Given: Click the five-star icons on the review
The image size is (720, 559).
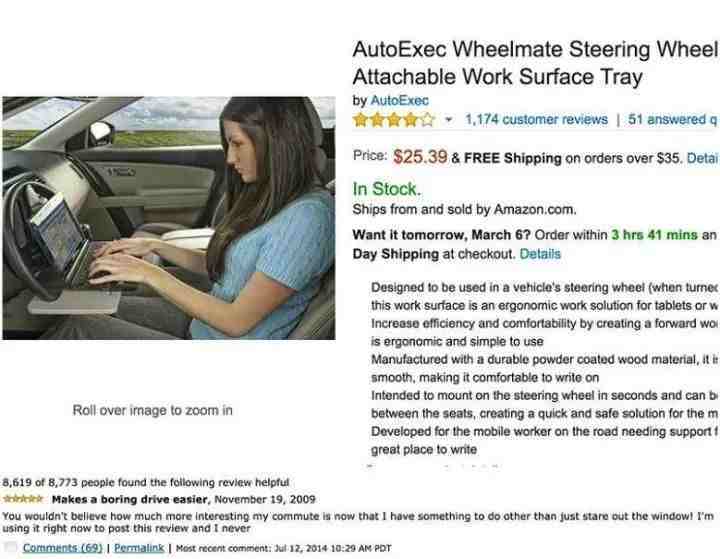Looking at the screenshot, I should [23, 498].
